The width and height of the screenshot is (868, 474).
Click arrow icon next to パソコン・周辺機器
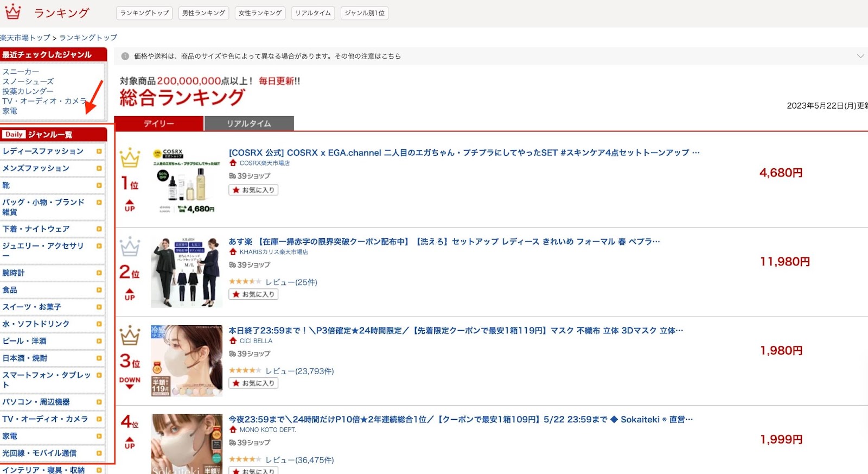click(x=99, y=402)
